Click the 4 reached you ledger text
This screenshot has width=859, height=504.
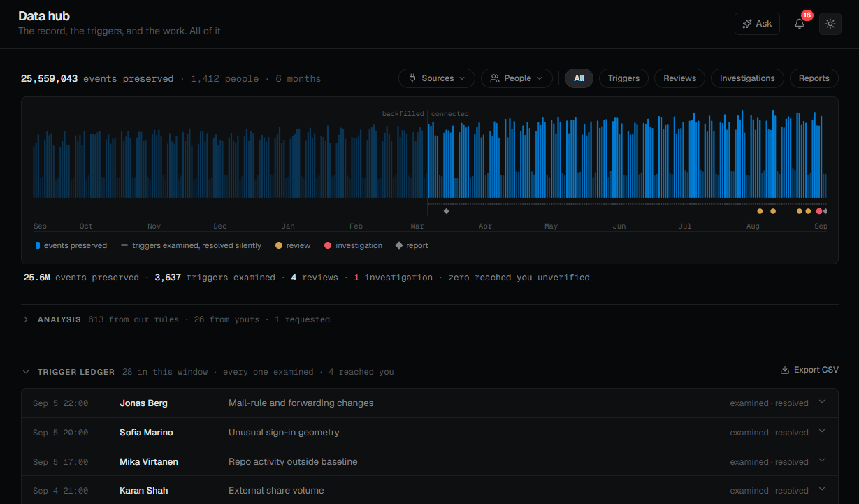(x=361, y=372)
